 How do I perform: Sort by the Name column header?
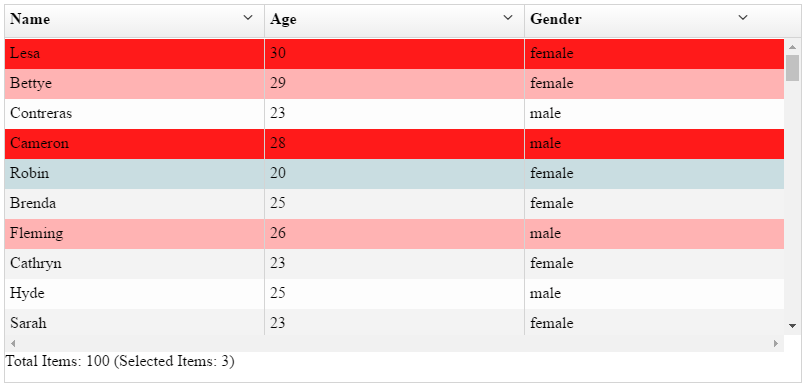pos(30,20)
